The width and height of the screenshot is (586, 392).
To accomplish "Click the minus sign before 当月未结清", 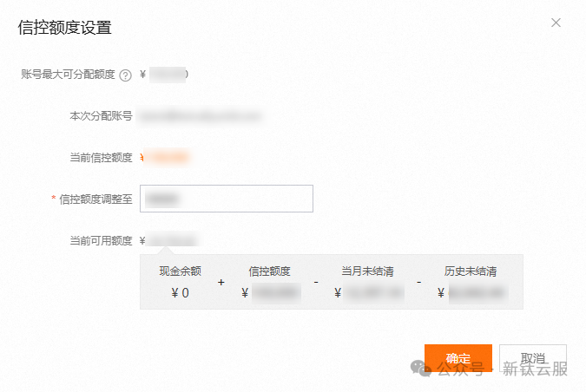I will [316, 282].
